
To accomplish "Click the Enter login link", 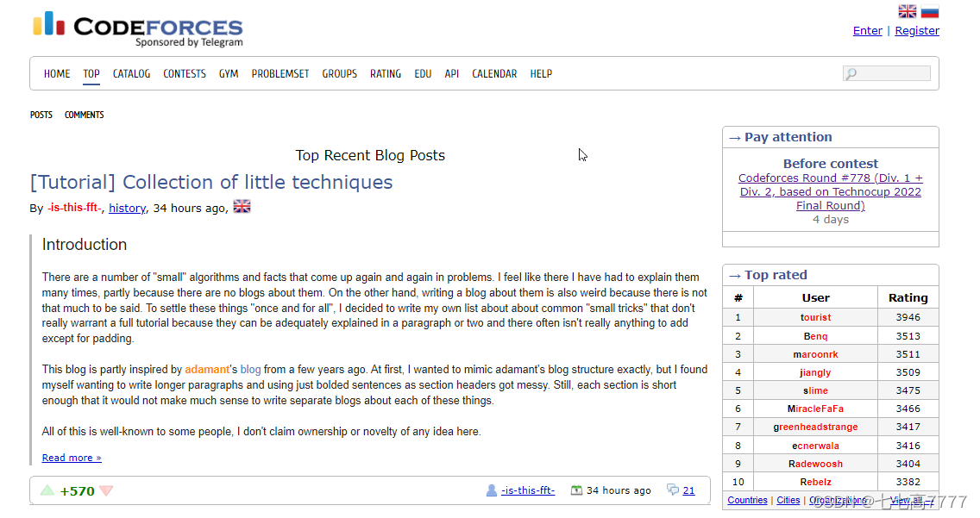I will 868,30.
